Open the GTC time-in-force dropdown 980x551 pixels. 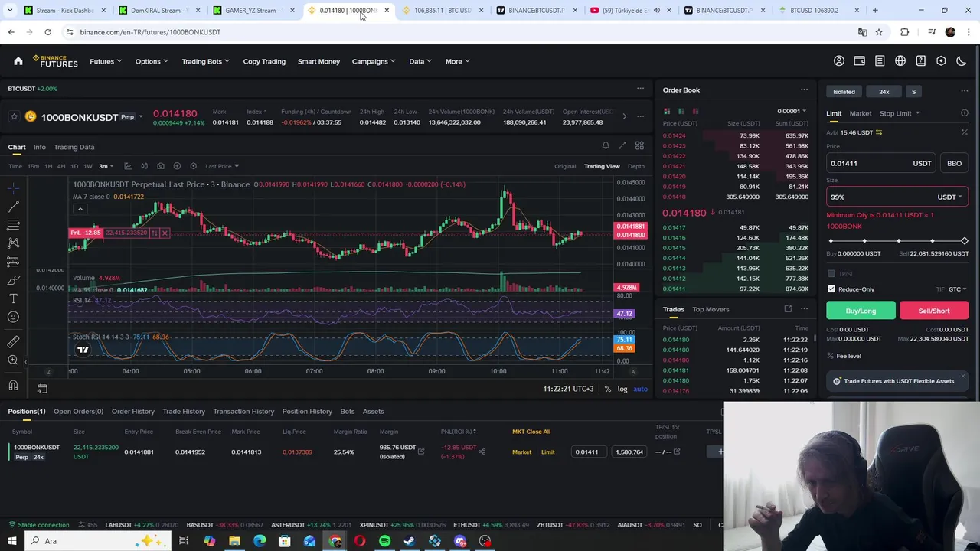click(957, 289)
